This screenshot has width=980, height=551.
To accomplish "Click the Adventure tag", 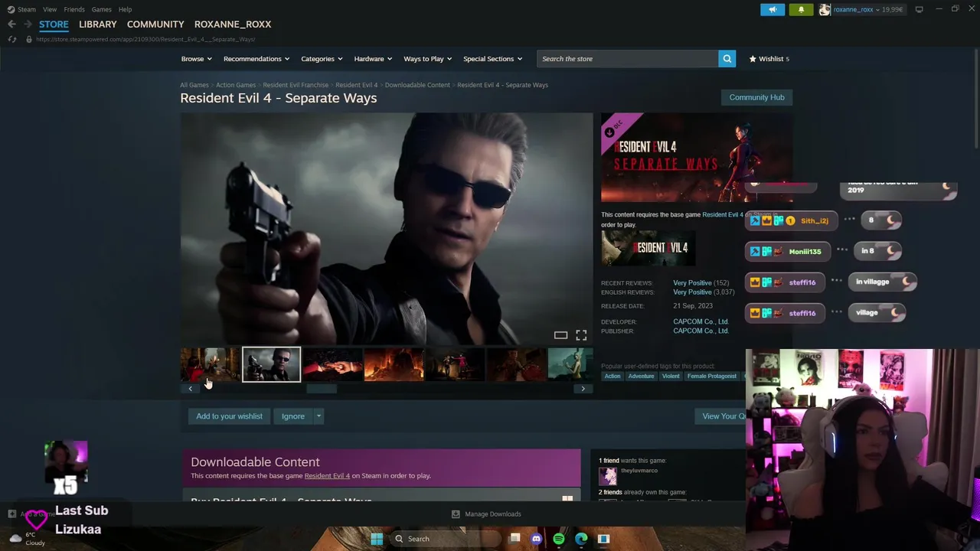I will 641,376.
